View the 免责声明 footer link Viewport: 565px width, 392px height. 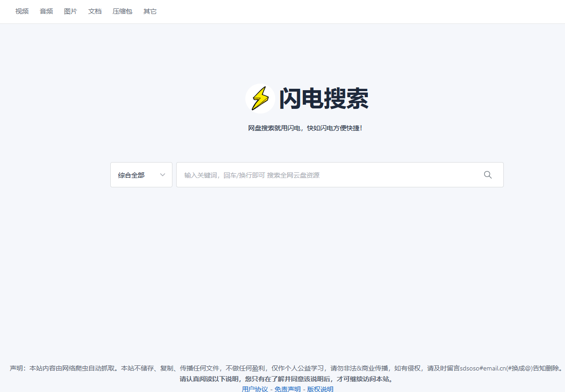click(x=287, y=389)
